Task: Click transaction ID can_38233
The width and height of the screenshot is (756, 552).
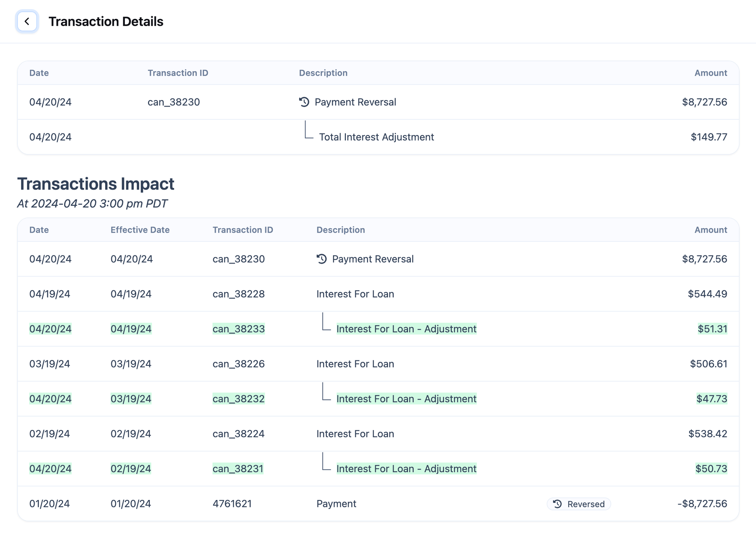Action: (x=238, y=329)
